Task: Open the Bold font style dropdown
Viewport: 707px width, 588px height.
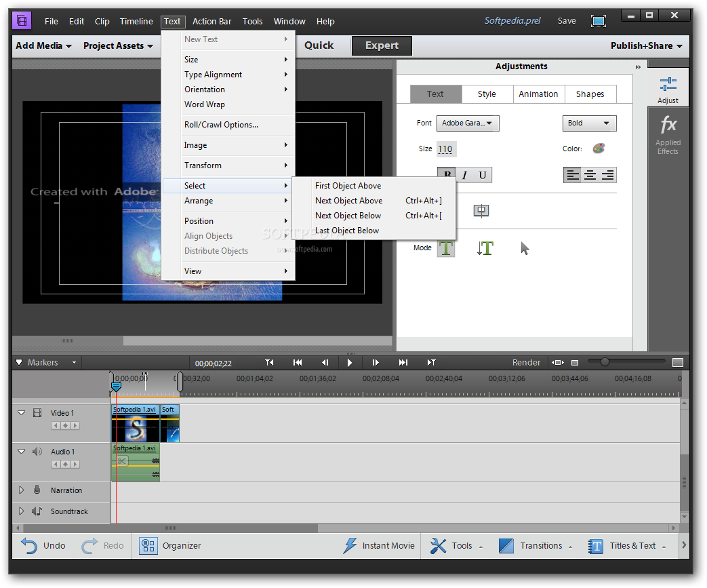Action: tap(589, 123)
